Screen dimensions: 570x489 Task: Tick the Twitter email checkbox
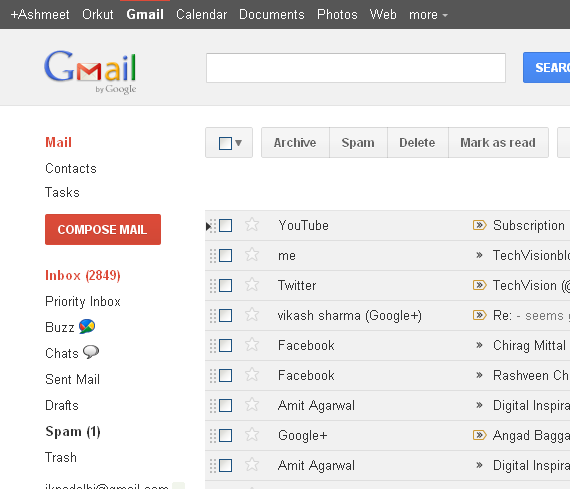(x=225, y=285)
